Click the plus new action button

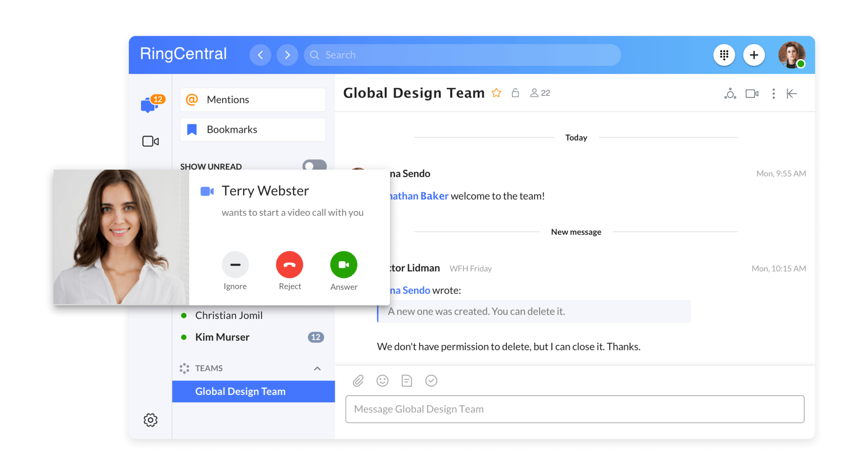point(754,55)
